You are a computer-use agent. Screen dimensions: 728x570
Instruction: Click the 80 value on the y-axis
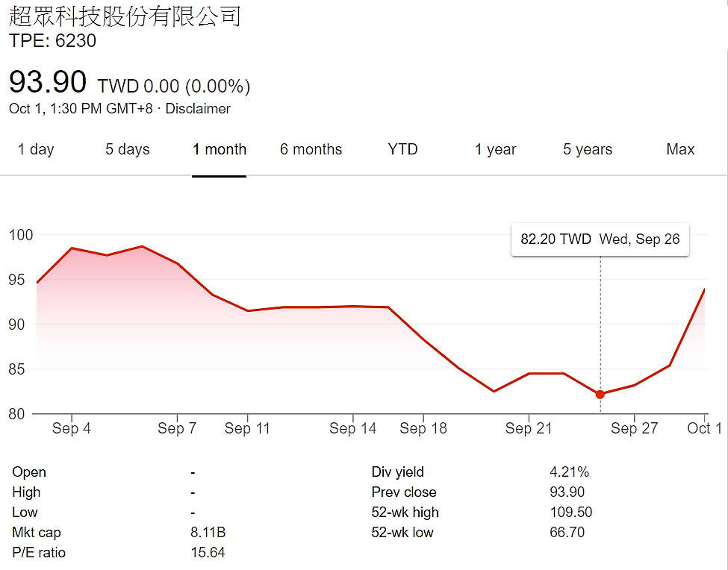16,414
